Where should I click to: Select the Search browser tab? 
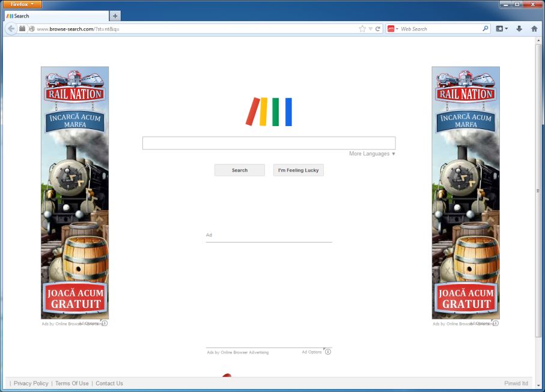pyautogui.click(x=56, y=16)
